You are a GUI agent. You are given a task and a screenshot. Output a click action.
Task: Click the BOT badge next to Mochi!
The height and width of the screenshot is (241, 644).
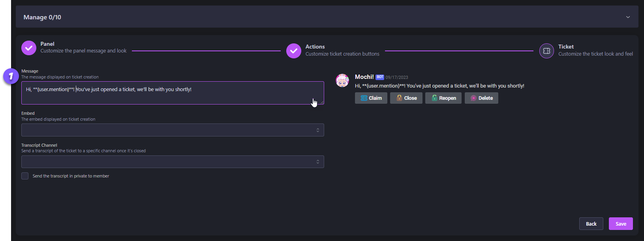click(380, 77)
